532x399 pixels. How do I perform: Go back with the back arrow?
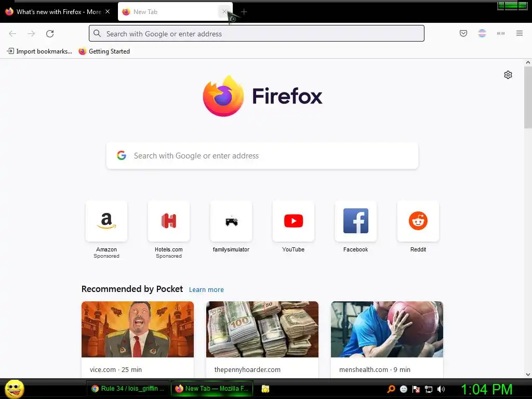(x=12, y=34)
